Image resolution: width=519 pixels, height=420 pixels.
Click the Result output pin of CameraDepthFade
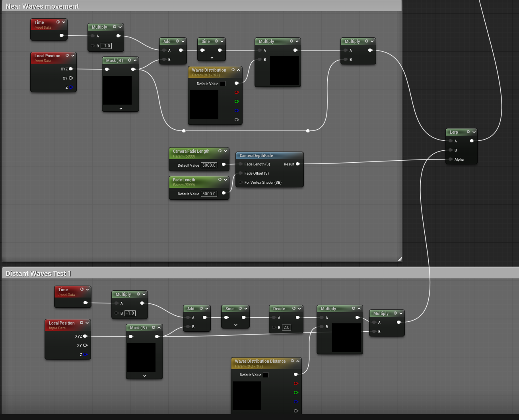coord(298,164)
